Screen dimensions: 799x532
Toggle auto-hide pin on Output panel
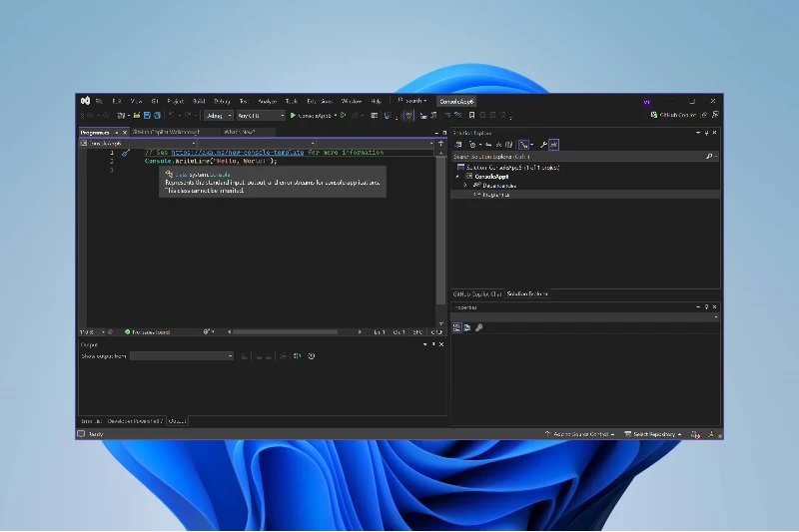tap(433, 344)
